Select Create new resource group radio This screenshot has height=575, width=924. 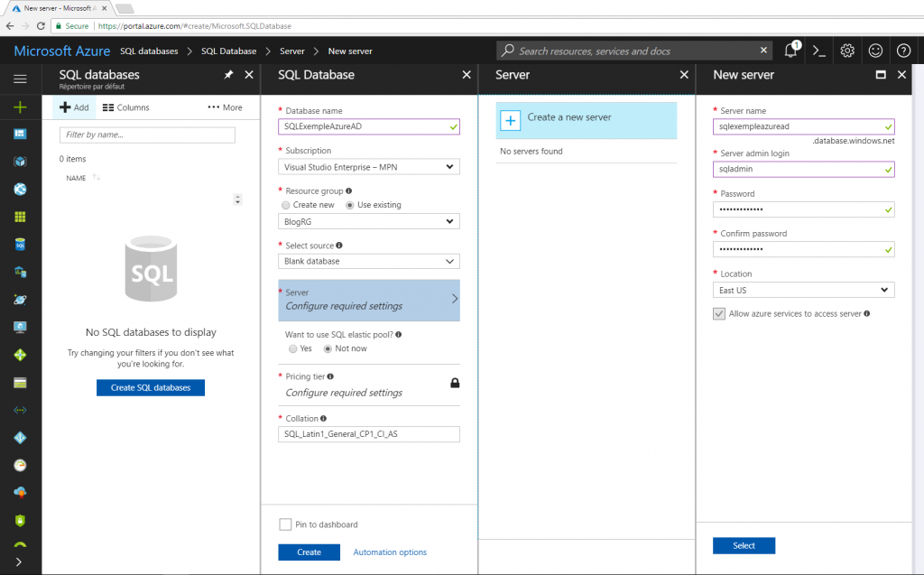coord(286,205)
